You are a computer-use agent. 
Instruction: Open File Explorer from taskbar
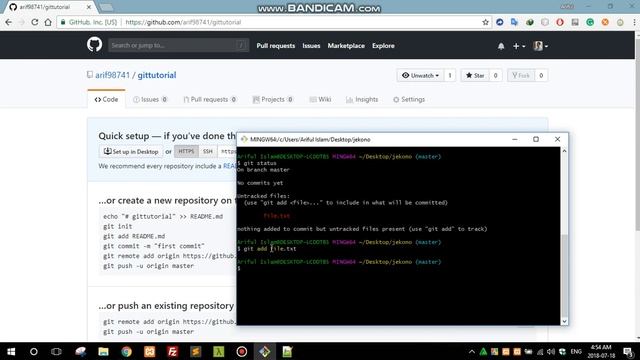coord(103,351)
